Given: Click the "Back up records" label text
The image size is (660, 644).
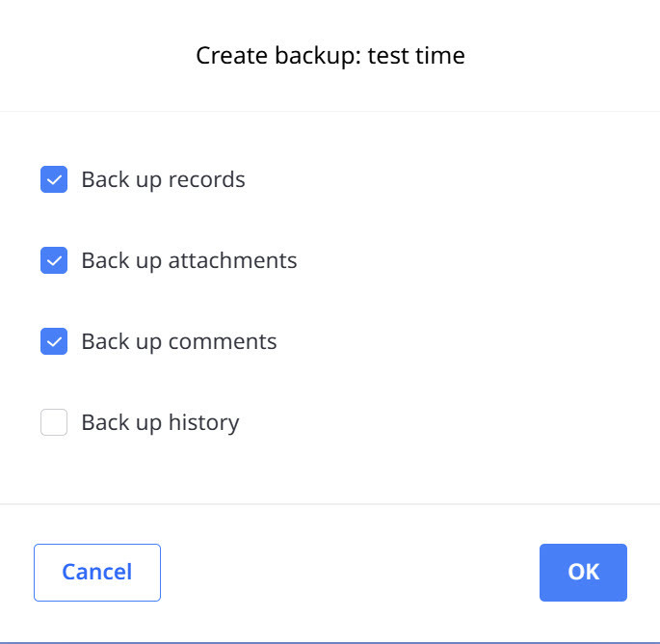Looking at the screenshot, I should pos(163,179).
